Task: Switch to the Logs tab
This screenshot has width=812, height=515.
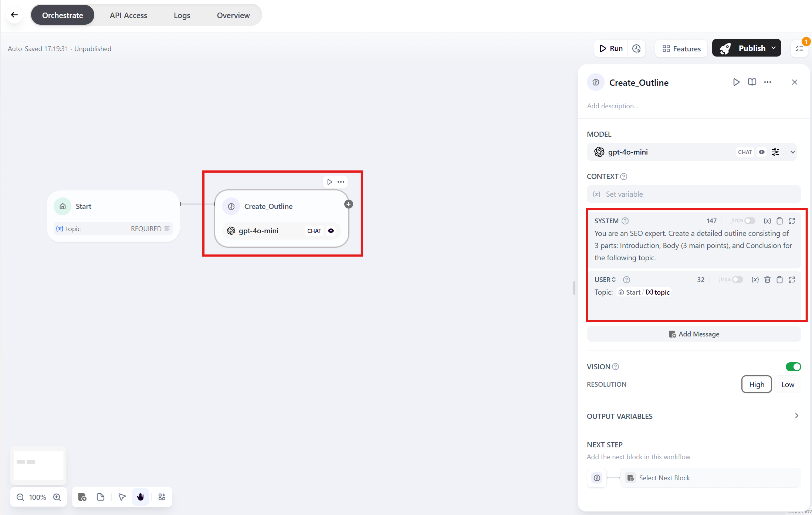Action: point(182,15)
